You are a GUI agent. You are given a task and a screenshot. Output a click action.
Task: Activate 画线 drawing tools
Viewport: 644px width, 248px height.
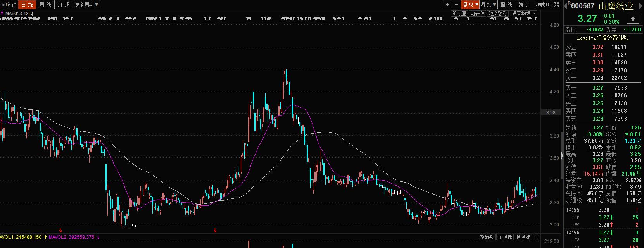point(506,5)
